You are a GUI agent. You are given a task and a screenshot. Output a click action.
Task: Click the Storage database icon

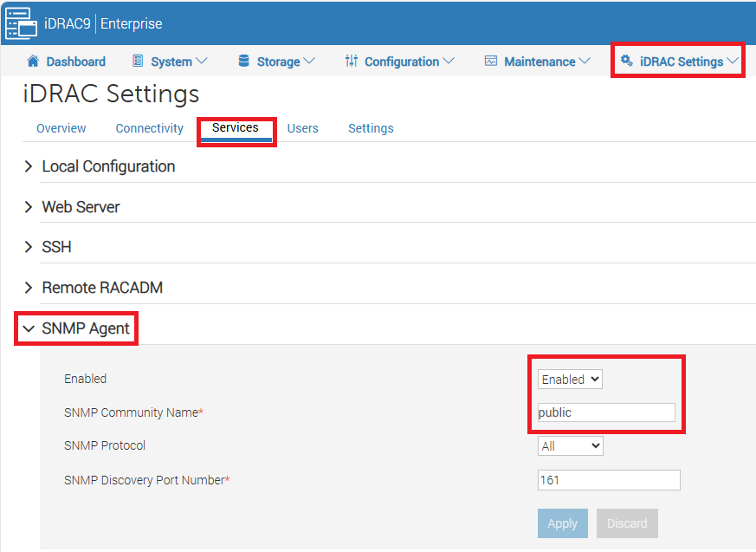(244, 61)
